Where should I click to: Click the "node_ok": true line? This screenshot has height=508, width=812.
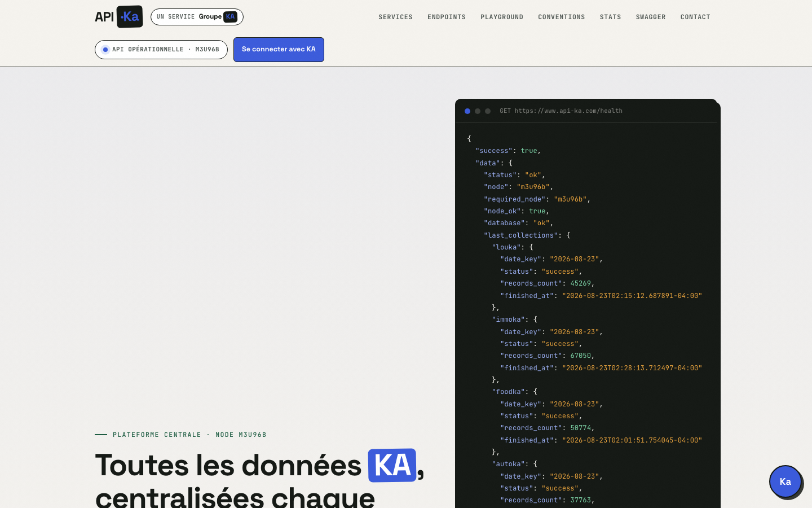[517, 211]
